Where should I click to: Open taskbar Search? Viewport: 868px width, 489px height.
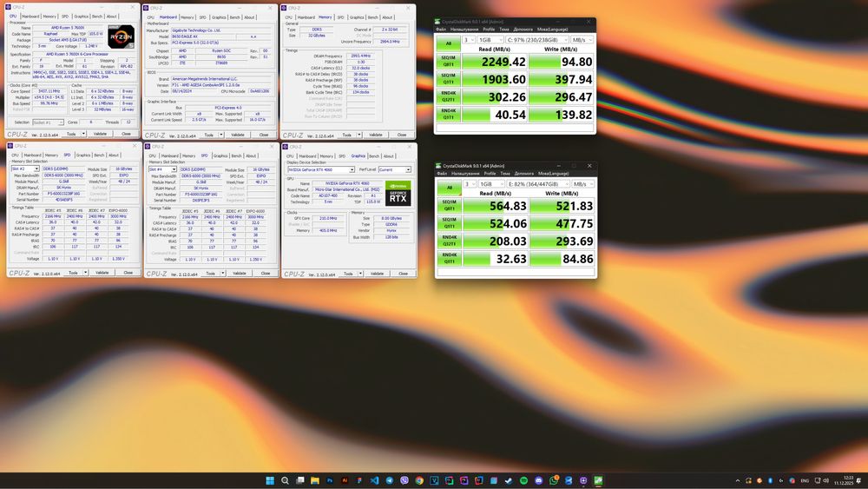(x=285, y=480)
